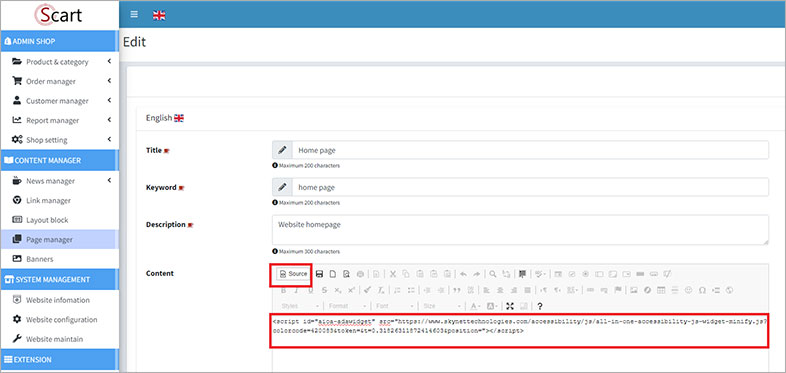Screen dimensions: 786x373
Task: Click the Description text area
Action: click(520, 230)
